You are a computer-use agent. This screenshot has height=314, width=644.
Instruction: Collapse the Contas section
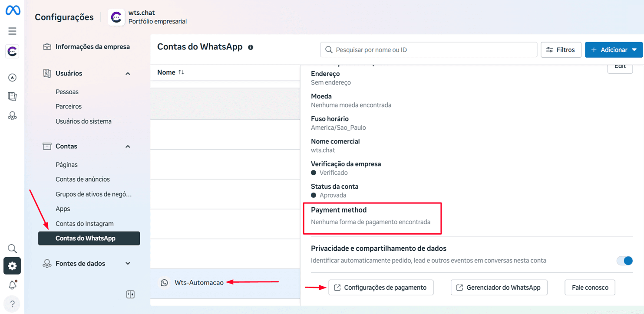point(128,147)
